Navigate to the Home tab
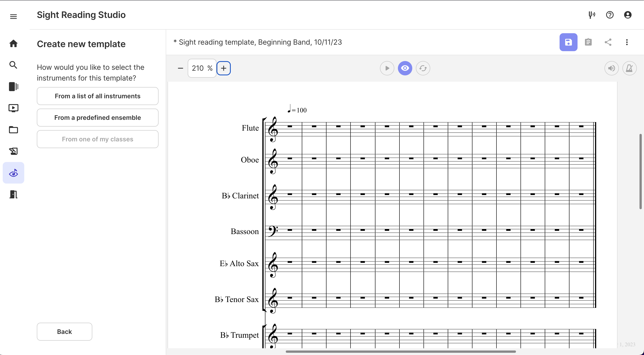This screenshot has height=355, width=644. pos(13,44)
